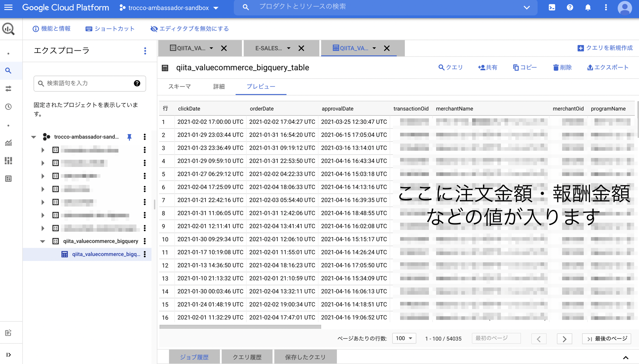The image size is (639, 364).
Task: Open the trocco-ambassador-sandbox project selector
Action: (169, 8)
